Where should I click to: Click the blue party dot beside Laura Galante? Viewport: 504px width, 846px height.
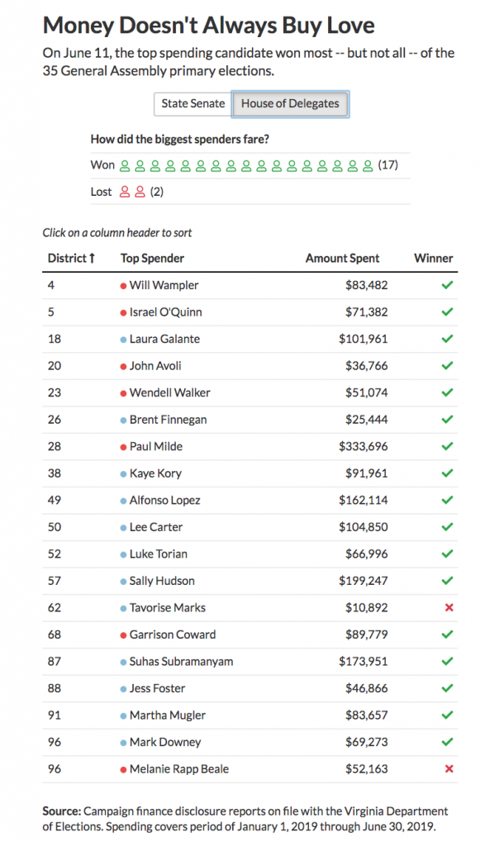[x=123, y=340]
